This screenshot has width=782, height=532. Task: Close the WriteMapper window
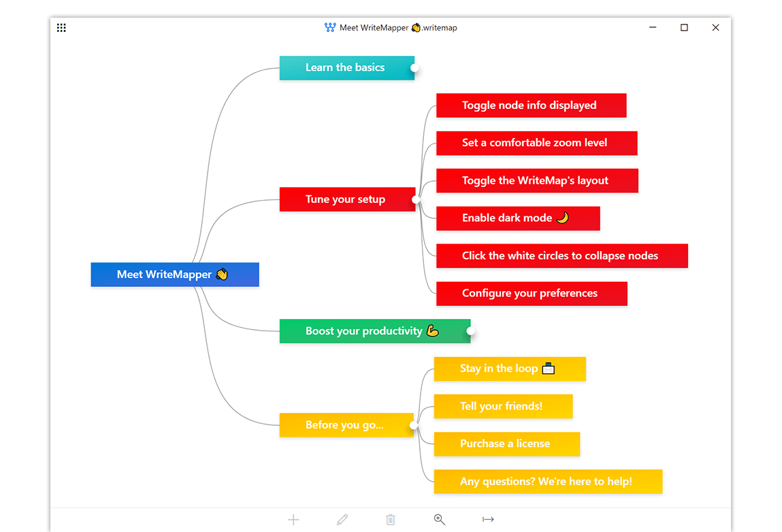(715, 27)
